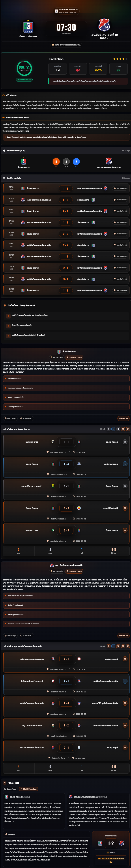131x868 pixels.
Task: Click the Independiente Medellín crest in the match header
Action: point(104,25)
